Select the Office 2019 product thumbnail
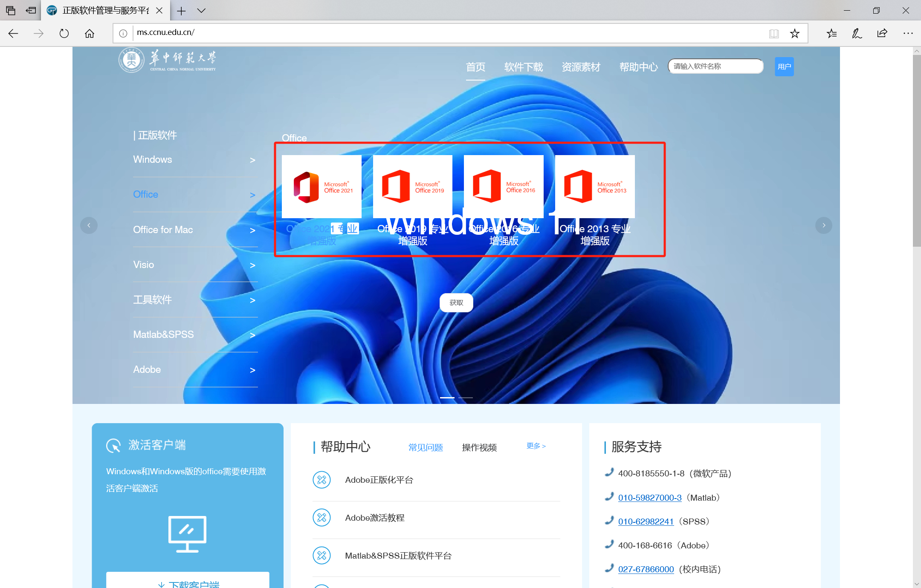921x588 pixels. point(413,187)
